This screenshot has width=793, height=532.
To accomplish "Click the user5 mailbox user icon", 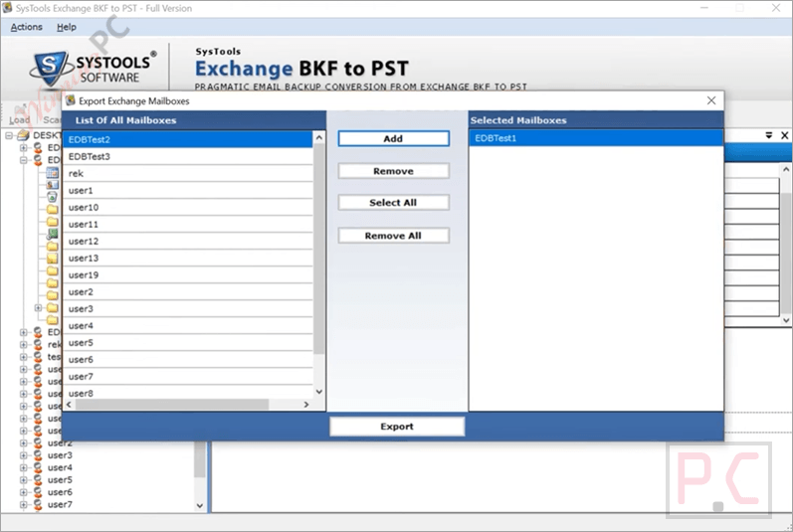I will tap(38, 480).
